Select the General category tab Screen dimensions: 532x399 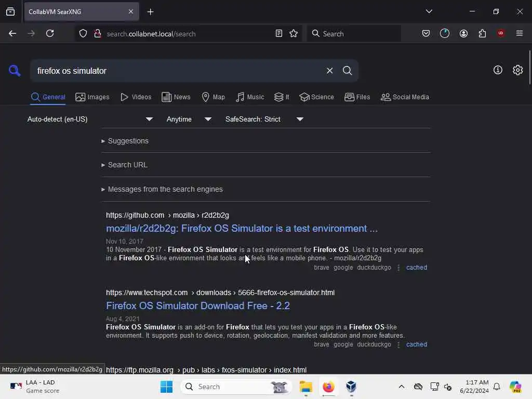(x=48, y=97)
